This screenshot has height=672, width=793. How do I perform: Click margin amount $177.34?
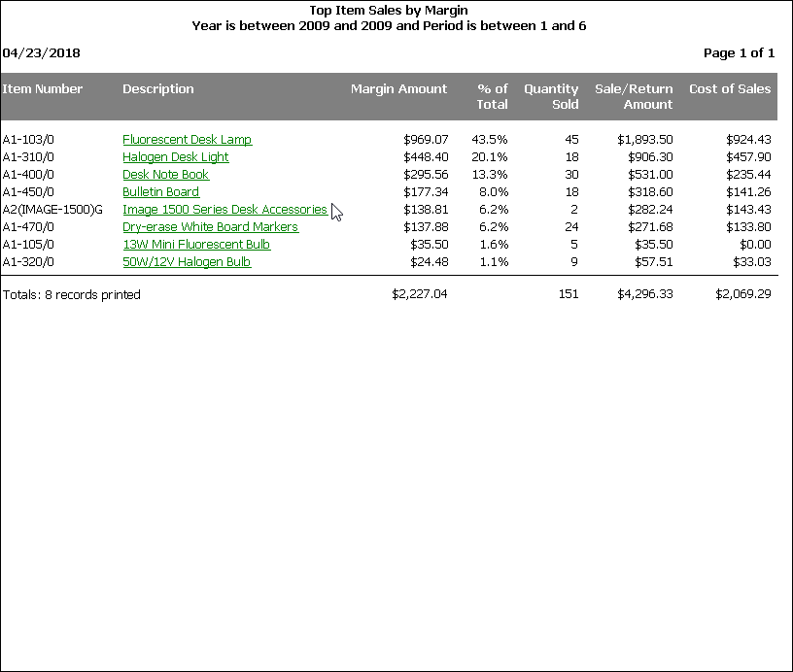pyautogui.click(x=426, y=192)
